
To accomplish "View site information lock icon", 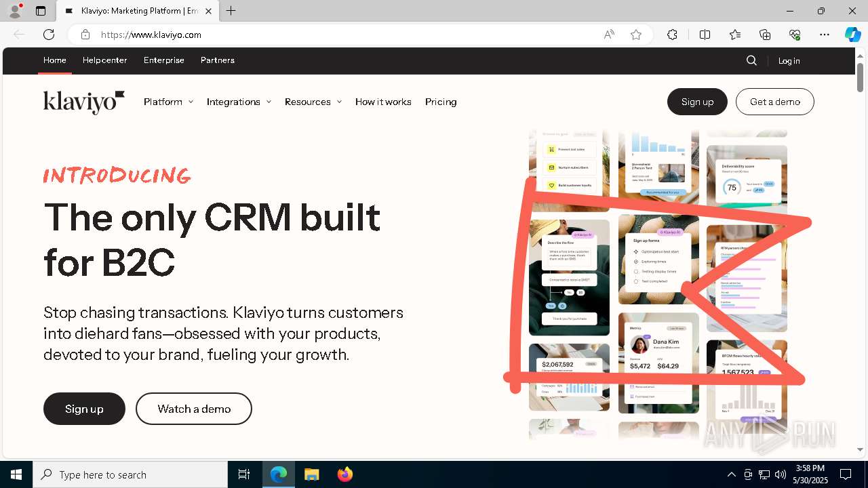I will pyautogui.click(x=85, y=35).
